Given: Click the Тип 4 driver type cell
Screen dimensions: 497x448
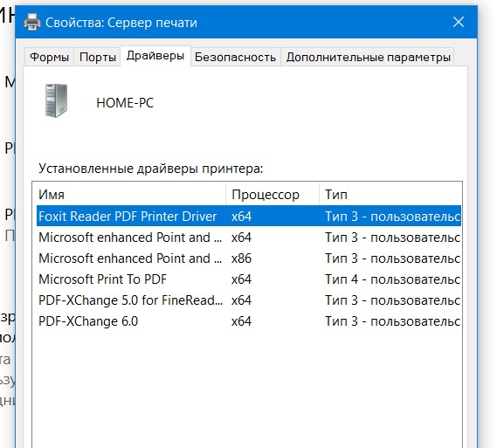Looking at the screenshot, I should point(393,279).
